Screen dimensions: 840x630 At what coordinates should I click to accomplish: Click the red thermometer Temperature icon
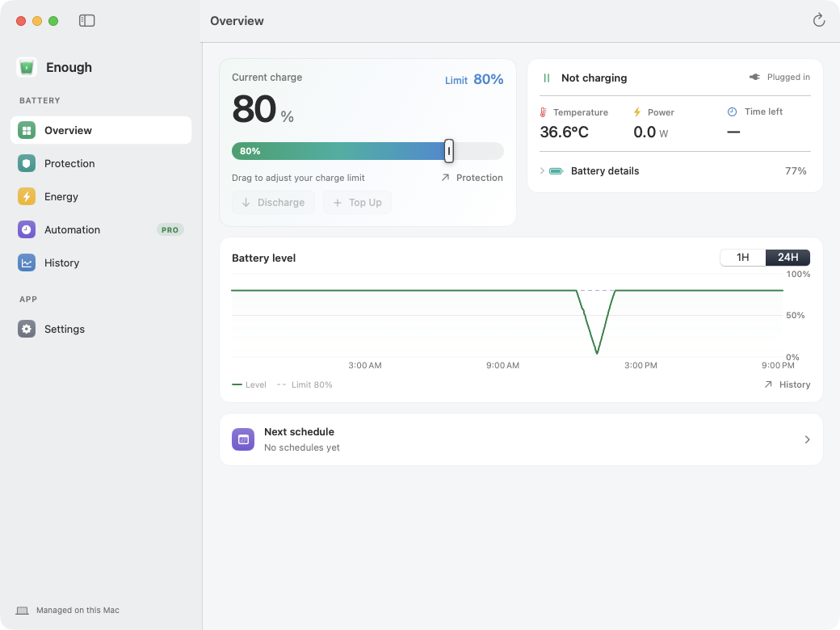pos(544,112)
